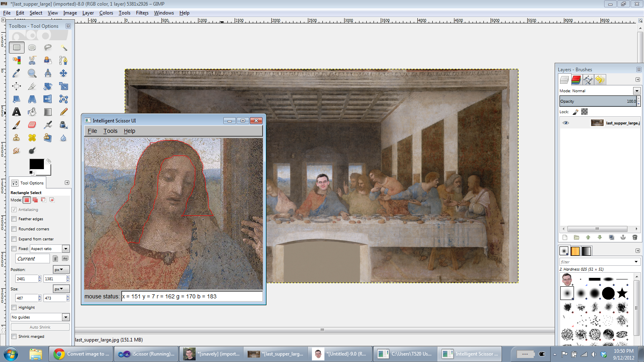Select the Paintbrush tool
The image size is (644, 362).
[17, 125]
